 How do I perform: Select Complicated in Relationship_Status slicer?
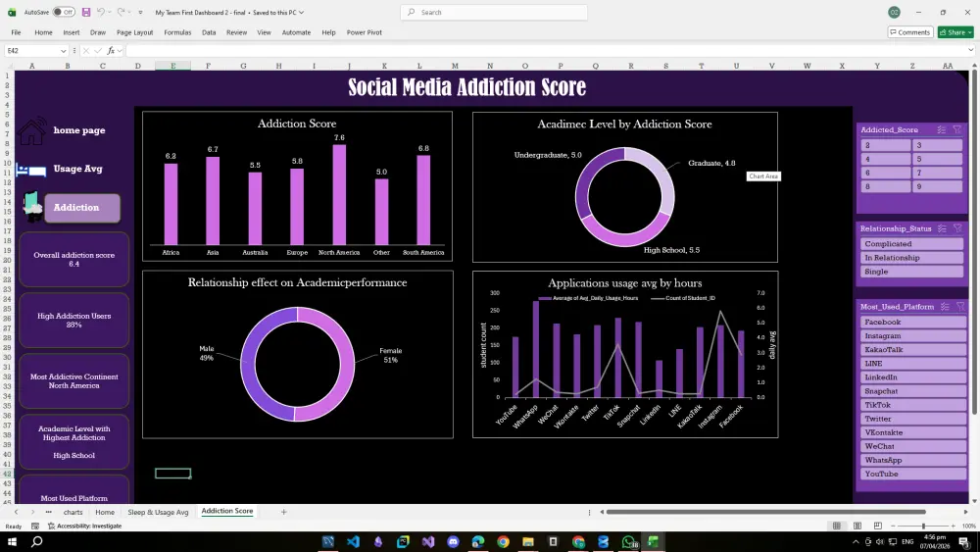click(x=911, y=244)
